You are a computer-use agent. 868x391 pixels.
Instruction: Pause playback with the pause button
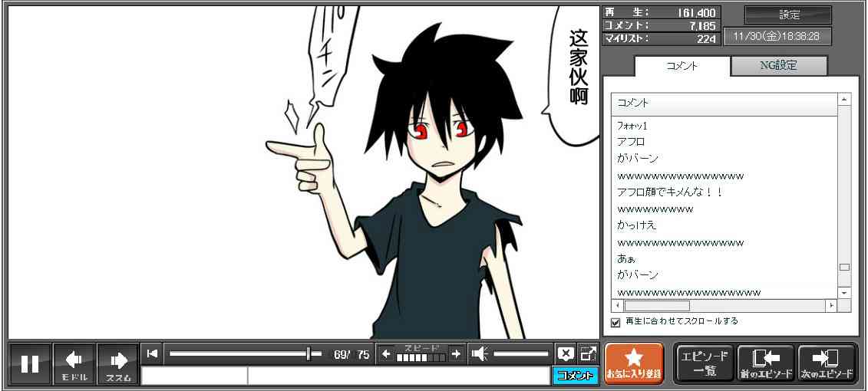click(30, 363)
